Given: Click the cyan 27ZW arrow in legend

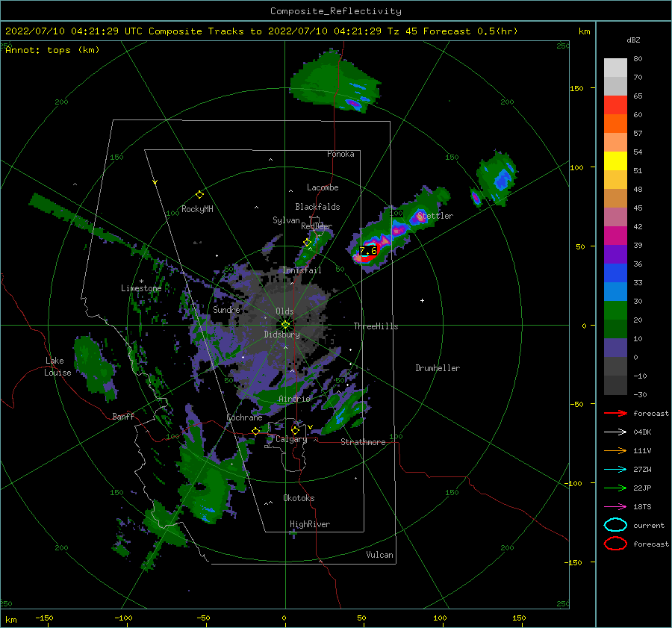Looking at the screenshot, I should [615, 470].
